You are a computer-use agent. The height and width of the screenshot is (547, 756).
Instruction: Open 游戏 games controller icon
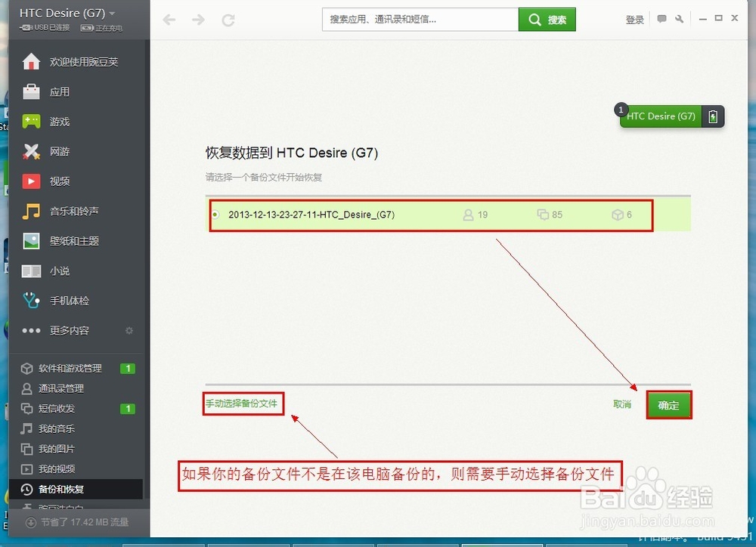(31, 122)
